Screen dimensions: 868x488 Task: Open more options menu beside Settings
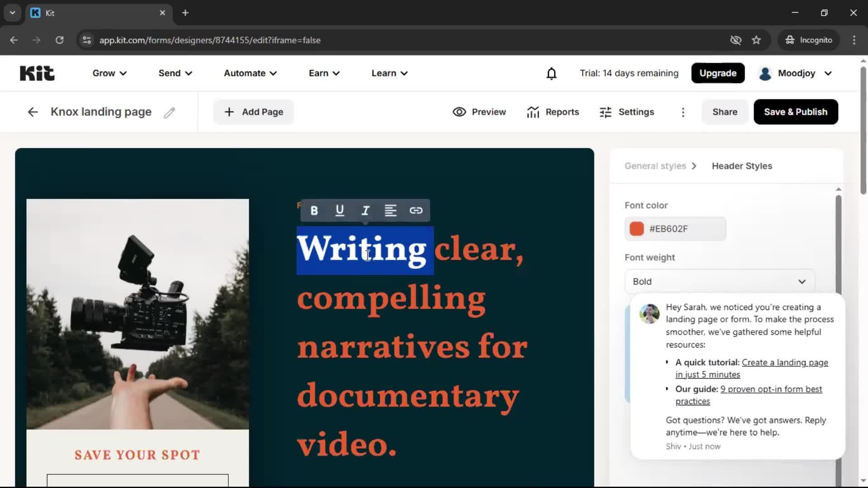[x=683, y=112]
